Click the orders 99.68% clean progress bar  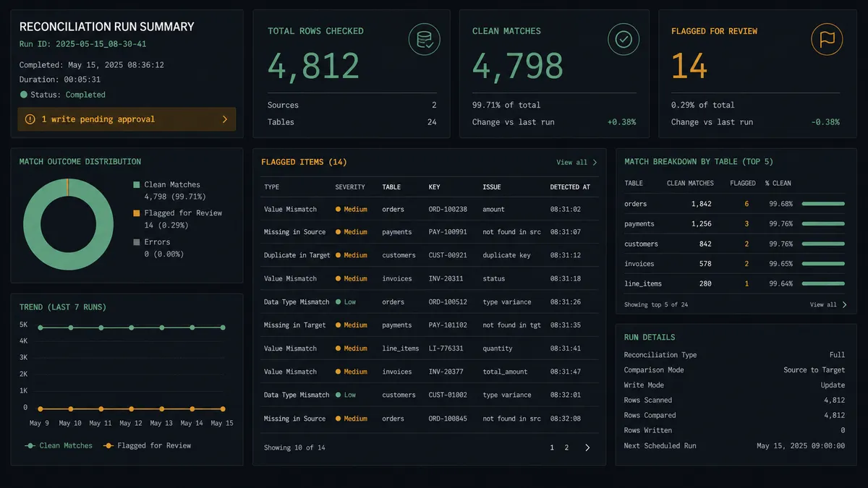823,204
